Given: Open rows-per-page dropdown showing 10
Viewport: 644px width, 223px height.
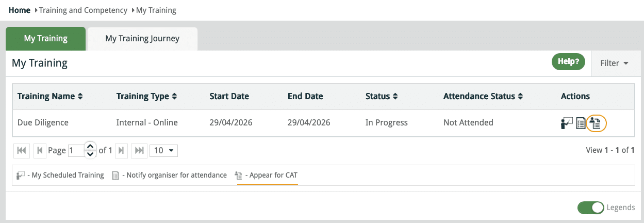Looking at the screenshot, I should 163,150.
